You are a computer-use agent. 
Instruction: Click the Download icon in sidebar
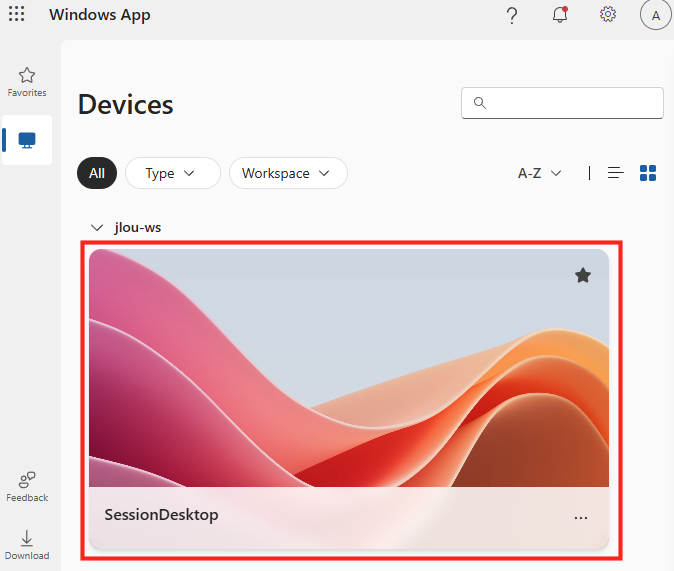[27, 544]
